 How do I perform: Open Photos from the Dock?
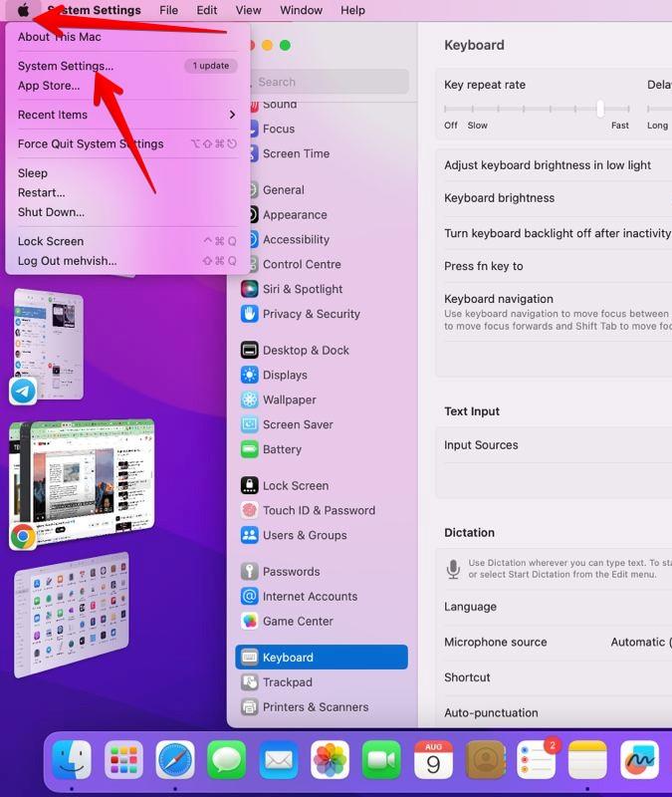click(x=331, y=760)
